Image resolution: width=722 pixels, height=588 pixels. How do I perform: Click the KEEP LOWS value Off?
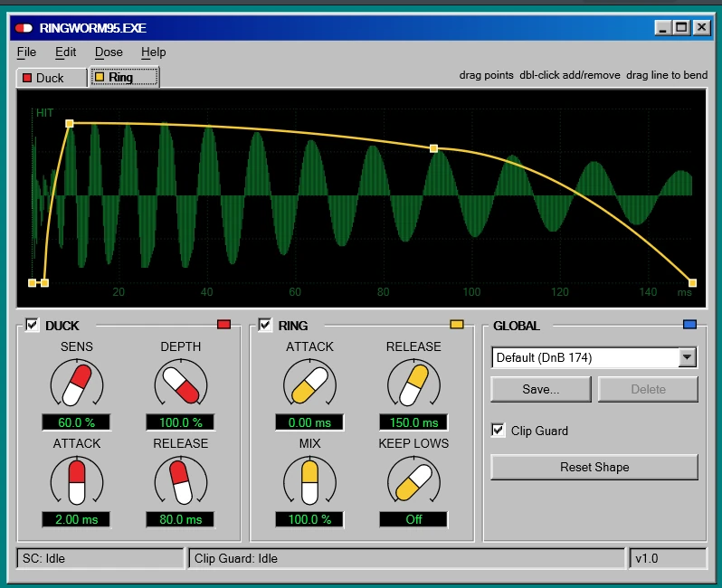coord(413,519)
